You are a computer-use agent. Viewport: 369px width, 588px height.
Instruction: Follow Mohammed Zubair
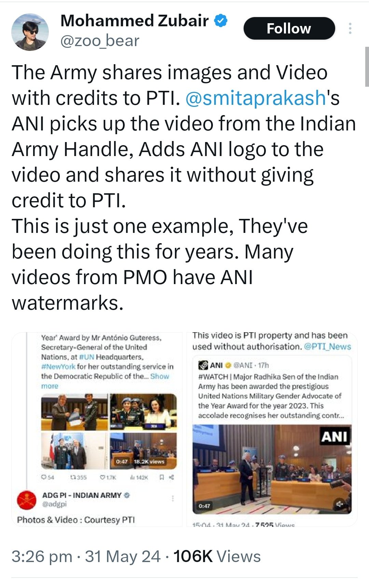pyautogui.click(x=289, y=28)
